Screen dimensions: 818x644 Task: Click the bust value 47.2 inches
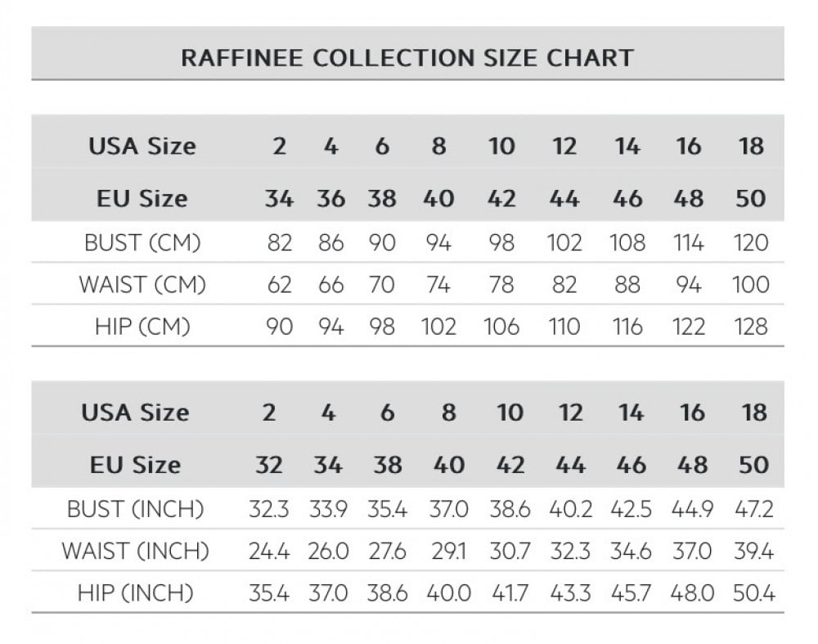click(754, 509)
